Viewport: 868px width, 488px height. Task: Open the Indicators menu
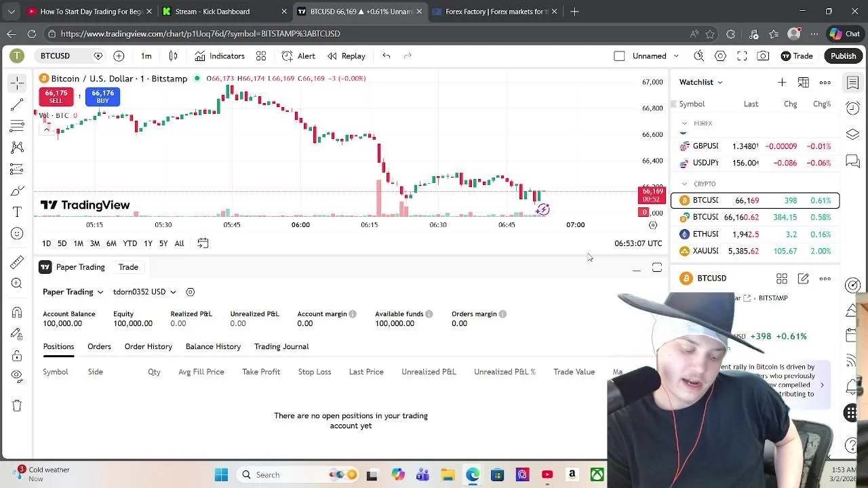point(219,56)
